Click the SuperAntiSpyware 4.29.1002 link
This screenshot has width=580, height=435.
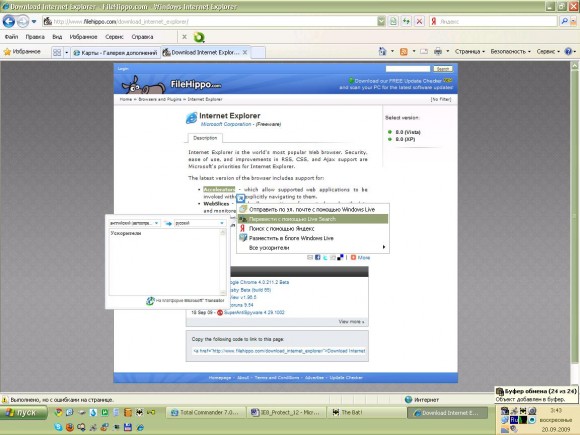click(254, 313)
